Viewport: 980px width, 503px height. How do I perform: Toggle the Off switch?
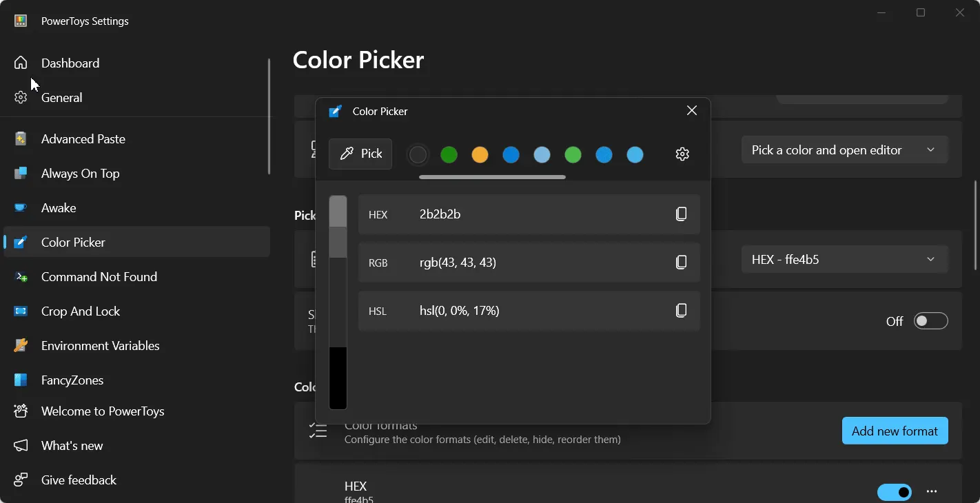point(930,321)
